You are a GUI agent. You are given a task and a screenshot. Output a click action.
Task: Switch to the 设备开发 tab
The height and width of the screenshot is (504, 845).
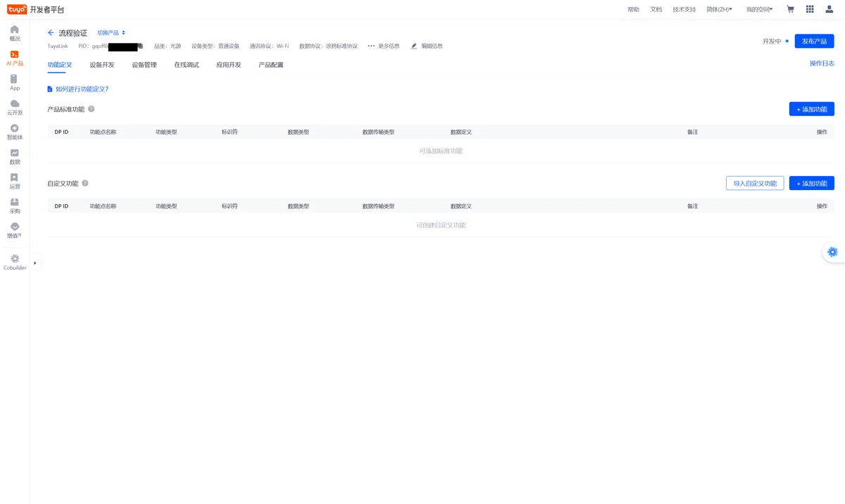click(102, 65)
